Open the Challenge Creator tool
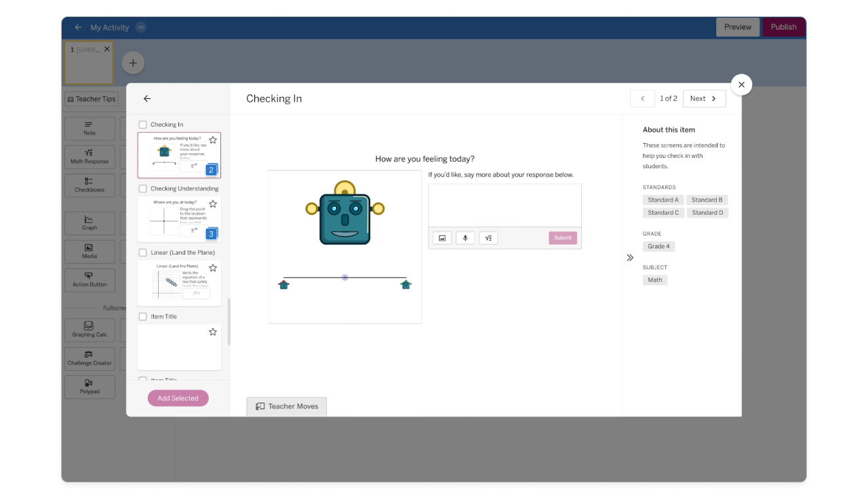 89,358
